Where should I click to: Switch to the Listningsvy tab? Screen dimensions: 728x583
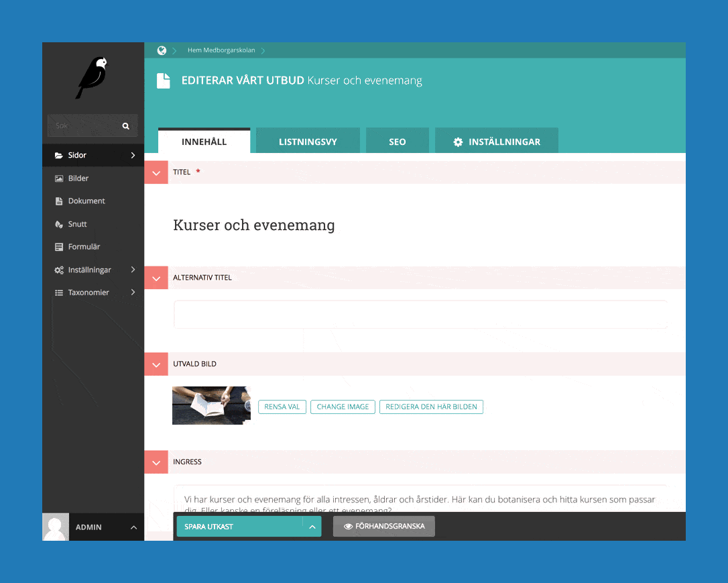[x=308, y=141]
